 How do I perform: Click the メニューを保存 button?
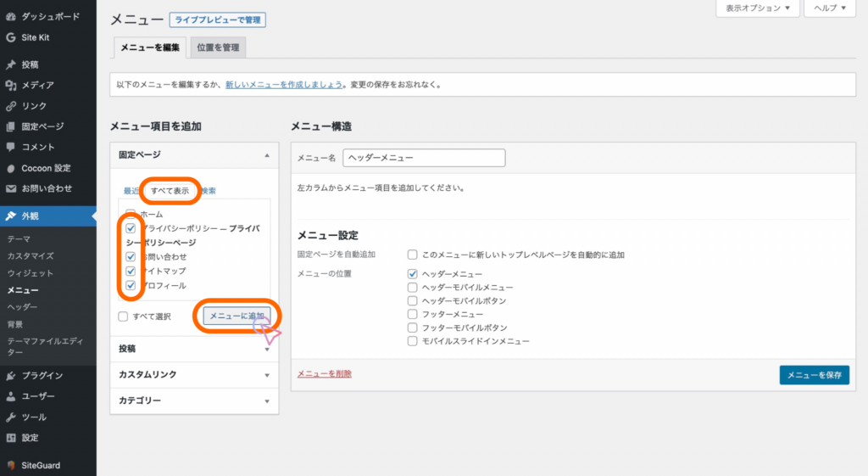813,375
